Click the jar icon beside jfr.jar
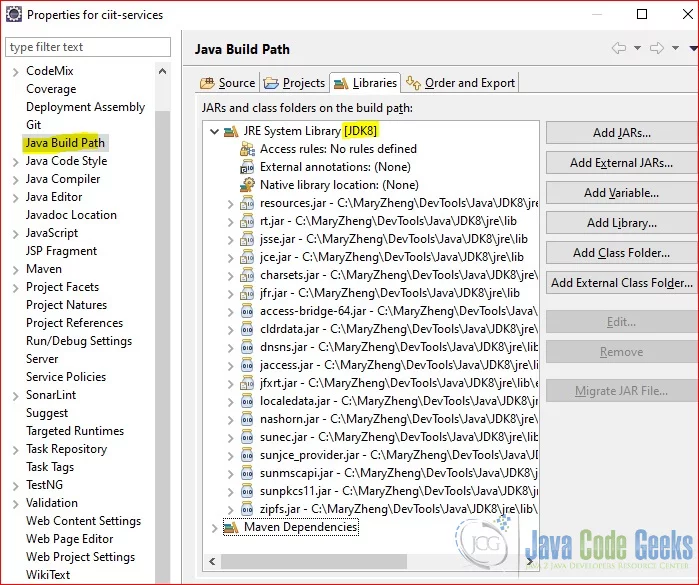699x585 pixels. (247, 293)
